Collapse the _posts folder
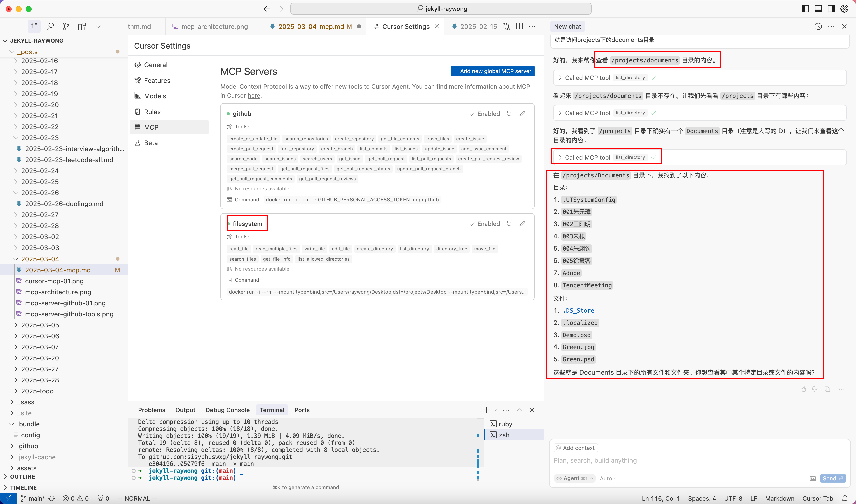The image size is (856, 504). point(64,52)
